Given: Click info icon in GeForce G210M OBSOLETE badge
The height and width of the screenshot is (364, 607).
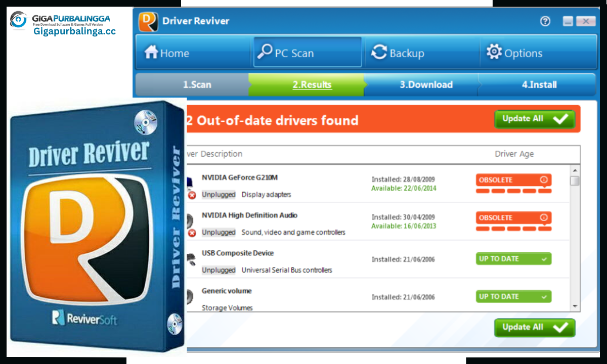Looking at the screenshot, I should (x=544, y=179).
